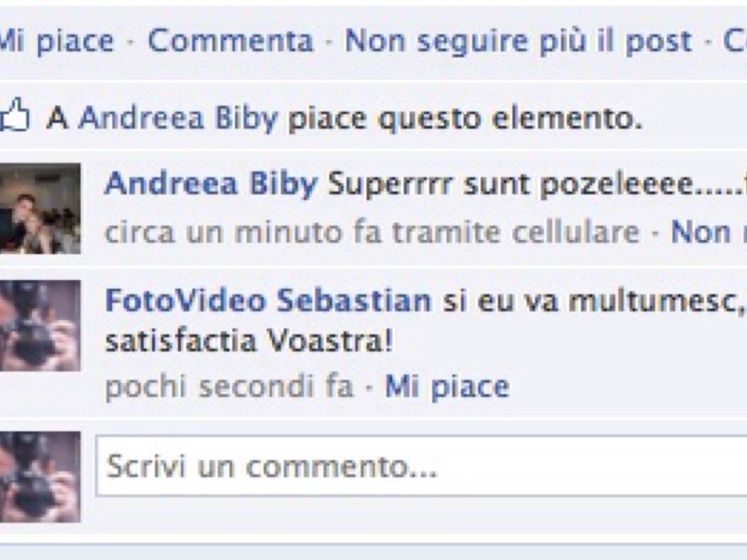Viewport: 747px width, 560px height.
Task: Click the piace questo elemento text
Action: [x=465, y=119]
